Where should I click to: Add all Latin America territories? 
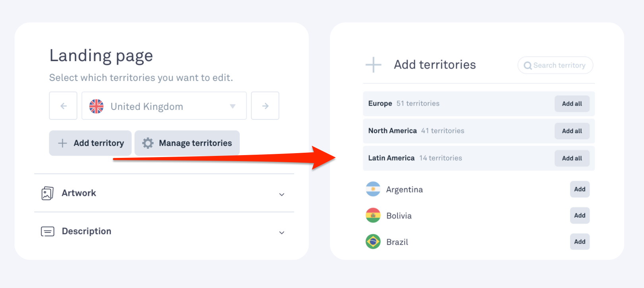(572, 158)
